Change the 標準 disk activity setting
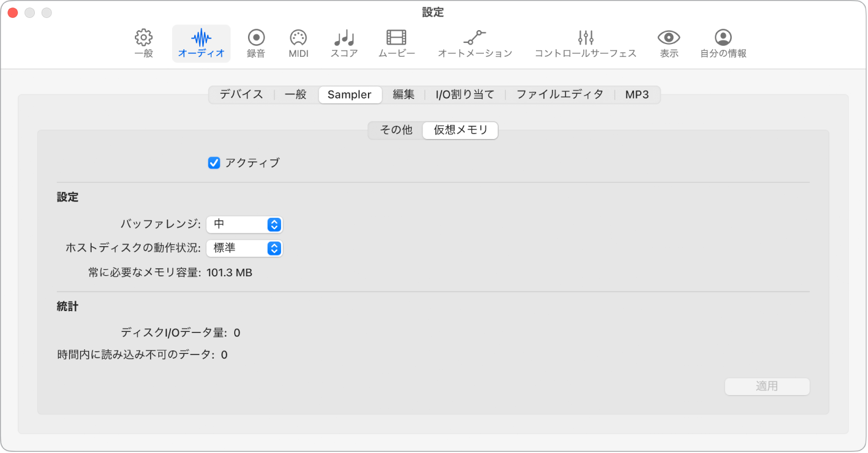This screenshot has height=453, width=868. pyautogui.click(x=245, y=249)
